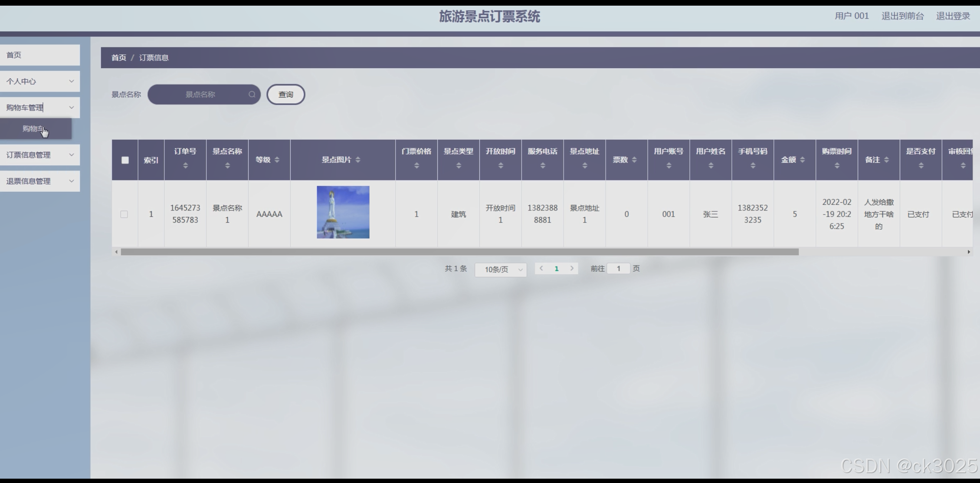Click the 退出登录 link
The height and width of the screenshot is (483, 980).
tap(953, 16)
